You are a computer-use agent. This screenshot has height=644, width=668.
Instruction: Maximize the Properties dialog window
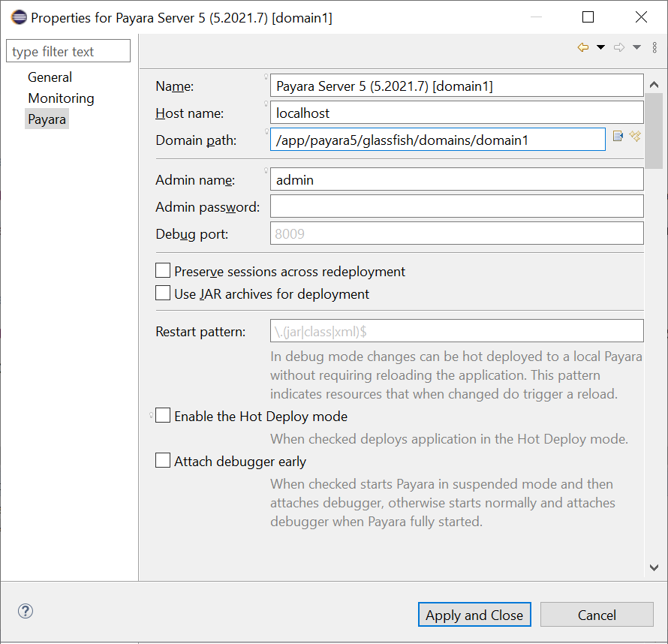click(x=588, y=17)
